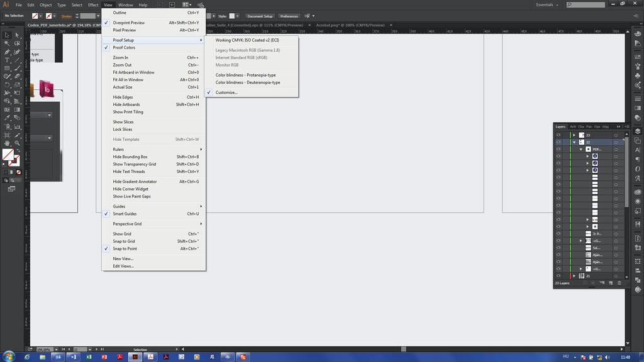Click the delete layer trash icon
Image resolution: width=644 pixels, height=362 pixels.
click(x=619, y=283)
